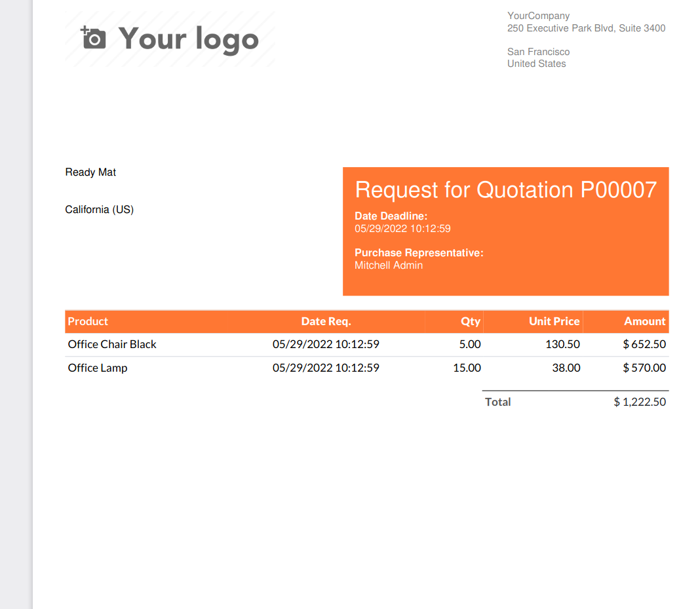Click the Mitchell Admin representative name
This screenshot has height=609, width=700.
pyautogui.click(x=388, y=265)
